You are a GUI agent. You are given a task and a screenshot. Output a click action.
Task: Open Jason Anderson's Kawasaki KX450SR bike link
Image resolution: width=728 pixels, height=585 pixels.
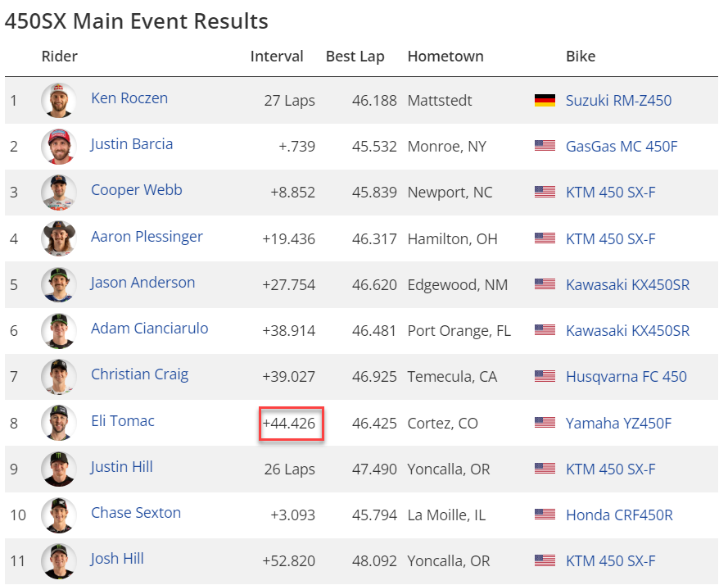(627, 285)
